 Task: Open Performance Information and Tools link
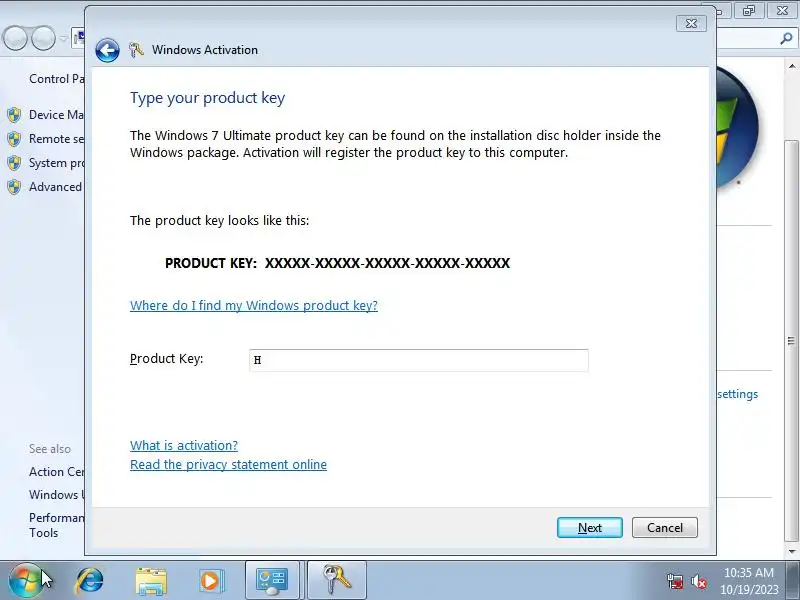(x=56, y=525)
